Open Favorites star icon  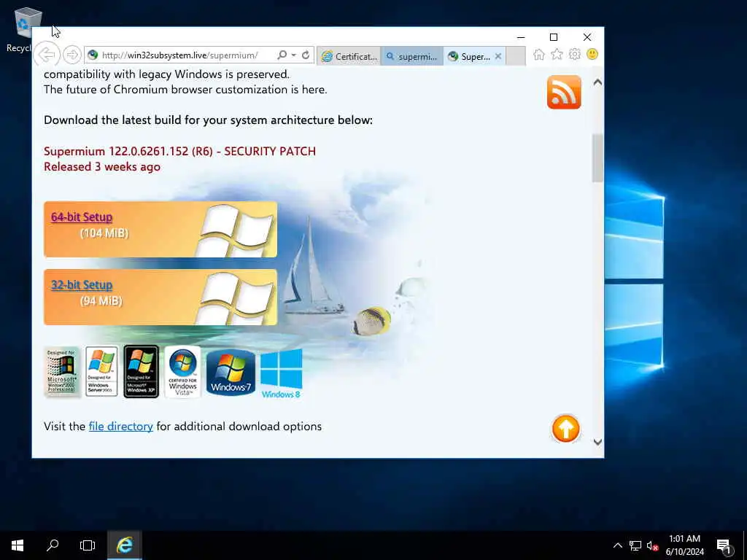click(x=557, y=54)
